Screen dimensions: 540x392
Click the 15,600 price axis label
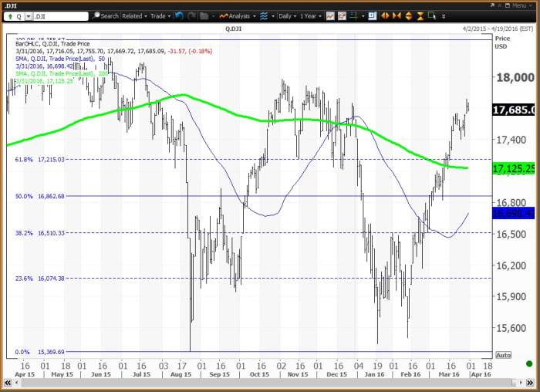(x=511, y=328)
